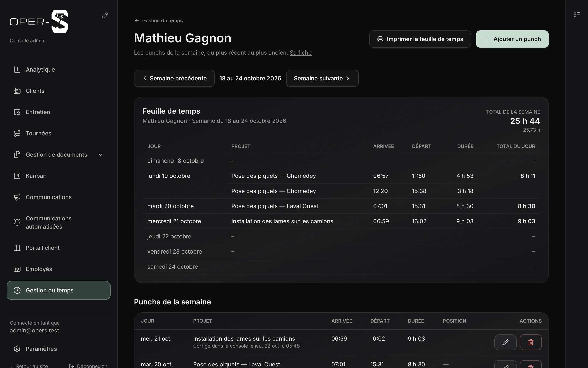The width and height of the screenshot is (588, 368).
Task: Click Retour au site link
Action: click(x=29, y=366)
